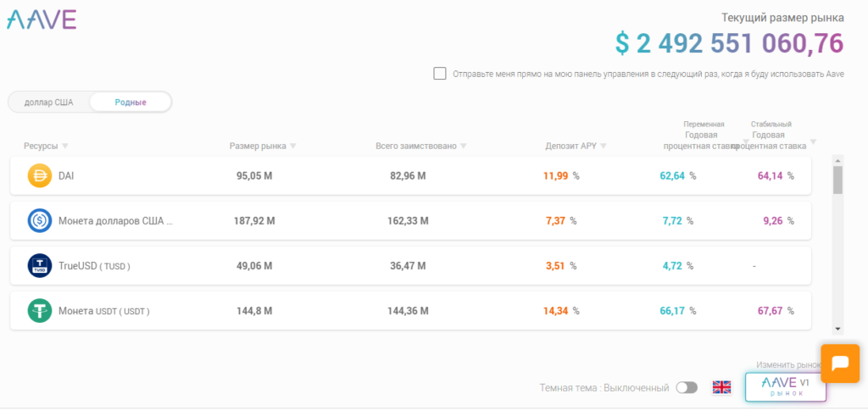Click the 82,96 M borrowed cell
Viewport: 868px width, 410px height.
pos(408,176)
